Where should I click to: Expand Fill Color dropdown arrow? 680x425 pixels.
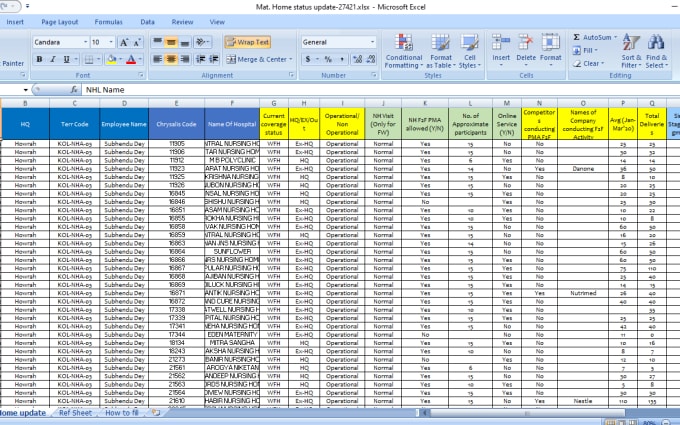pos(120,59)
